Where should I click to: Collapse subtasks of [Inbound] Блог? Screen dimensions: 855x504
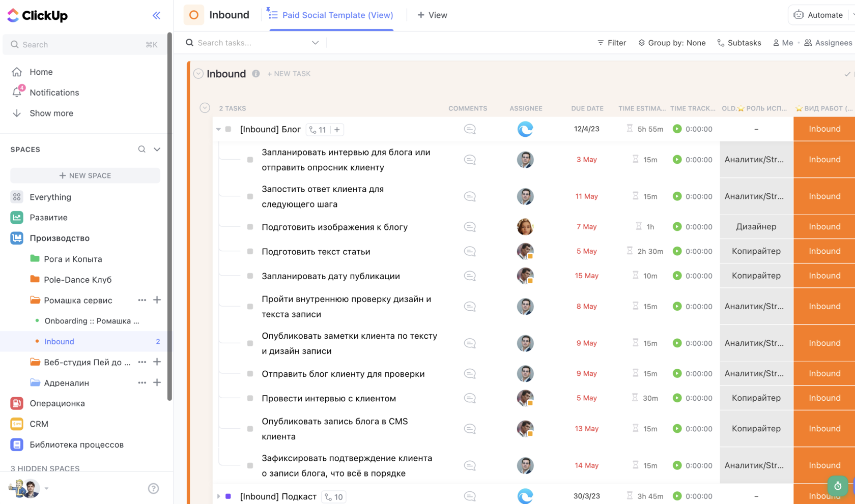(x=218, y=129)
